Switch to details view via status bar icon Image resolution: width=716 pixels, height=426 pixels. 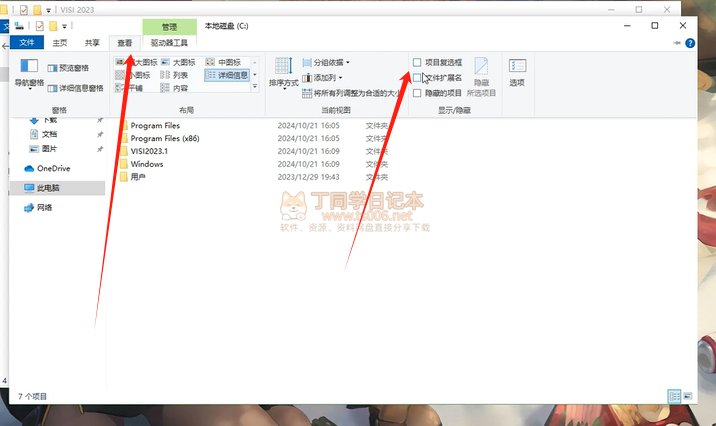pyautogui.click(x=674, y=396)
